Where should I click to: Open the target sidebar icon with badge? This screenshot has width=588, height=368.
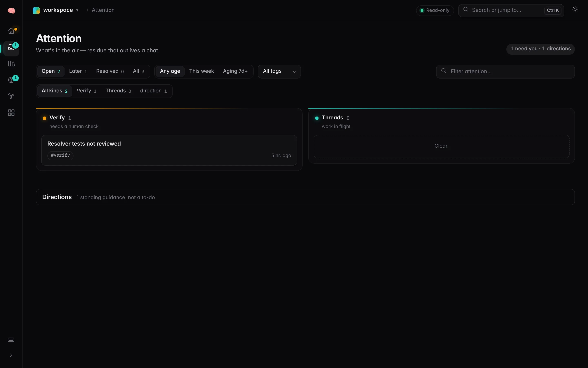point(11,80)
